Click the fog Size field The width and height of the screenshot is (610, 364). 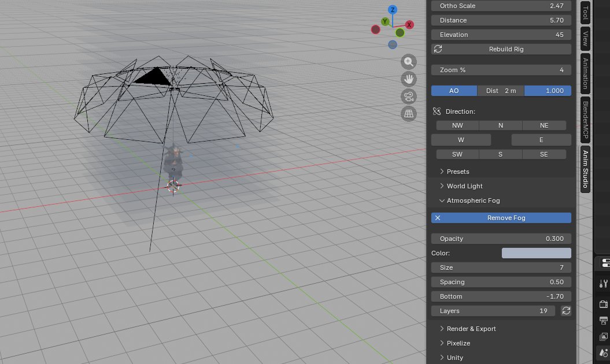click(501, 268)
